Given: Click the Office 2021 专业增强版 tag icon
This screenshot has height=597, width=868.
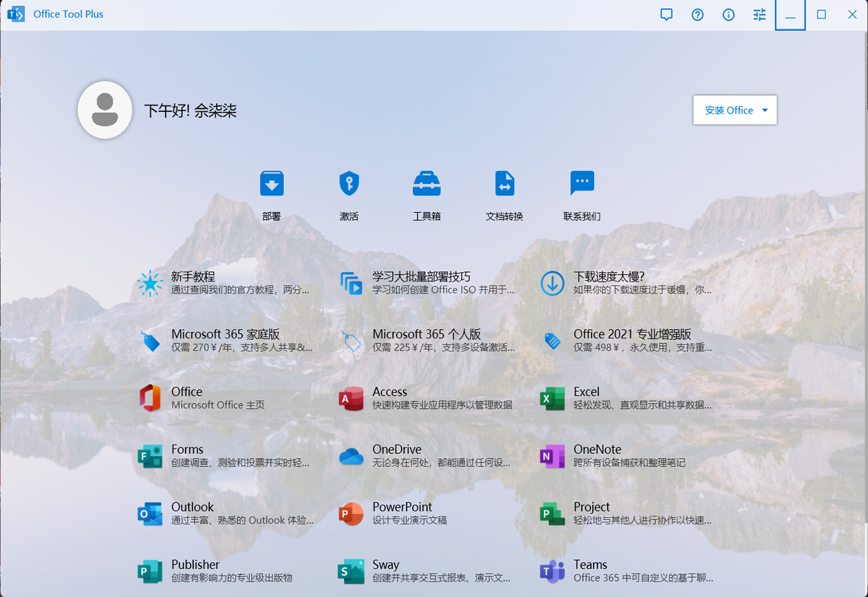Looking at the screenshot, I should (x=552, y=341).
